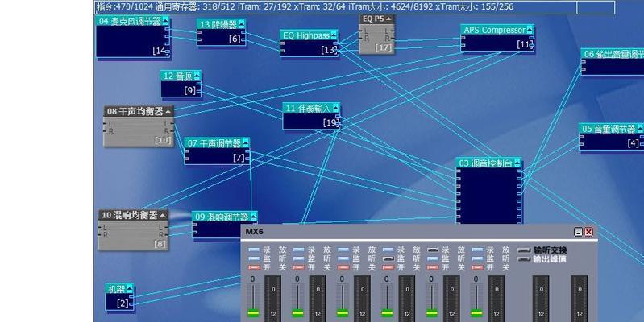Viewport: 644px width, 322px height.
Task: Click MX6 channel 4 green fader
Action: tap(388, 313)
